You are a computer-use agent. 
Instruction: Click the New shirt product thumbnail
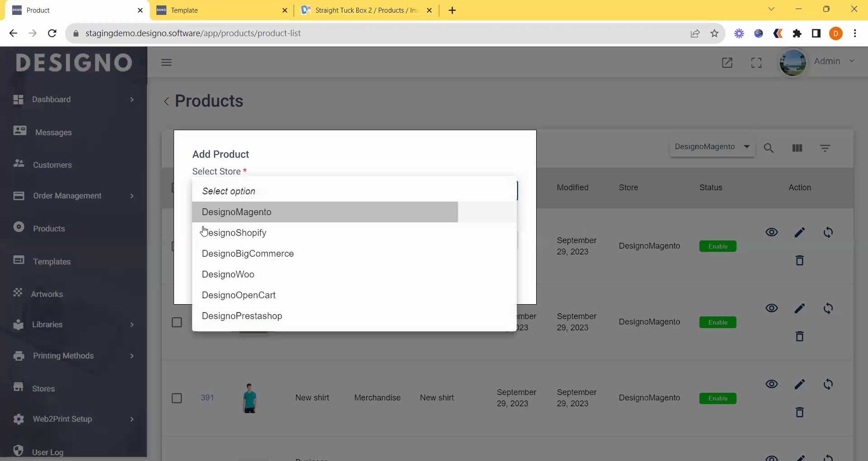[x=250, y=398]
